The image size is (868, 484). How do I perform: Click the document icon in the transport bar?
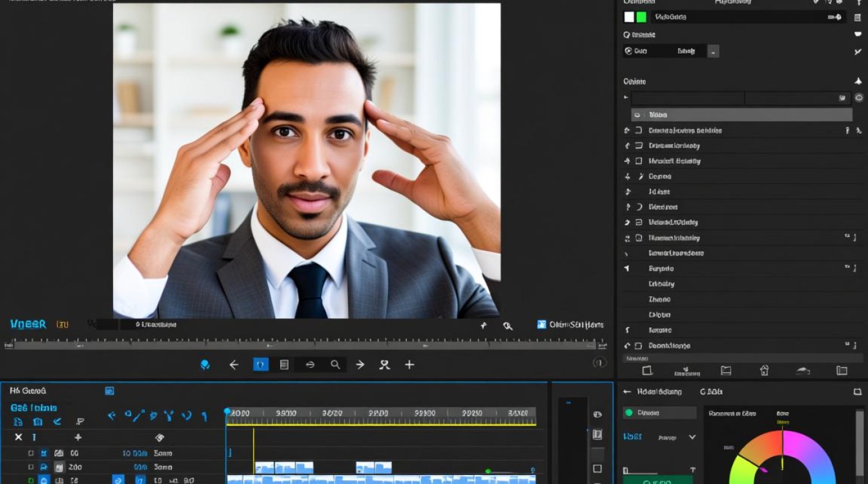[284, 365]
